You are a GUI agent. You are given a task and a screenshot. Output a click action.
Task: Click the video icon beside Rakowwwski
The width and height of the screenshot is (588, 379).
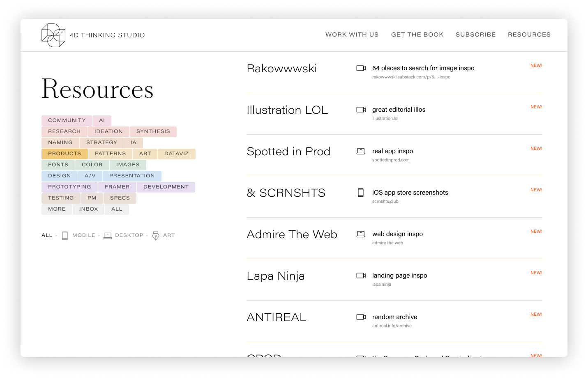click(x=361, y=68)
